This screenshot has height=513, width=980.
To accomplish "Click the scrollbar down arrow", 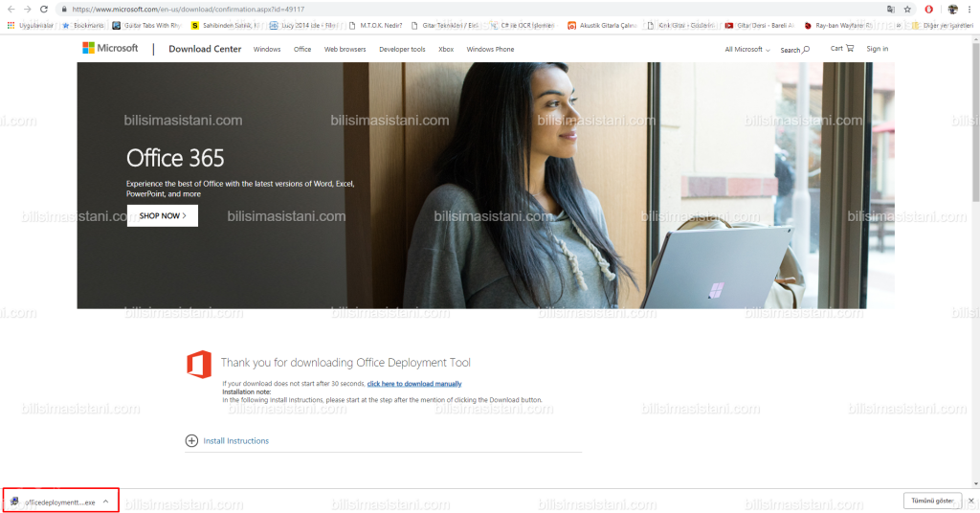I will [x=975, y=483].
